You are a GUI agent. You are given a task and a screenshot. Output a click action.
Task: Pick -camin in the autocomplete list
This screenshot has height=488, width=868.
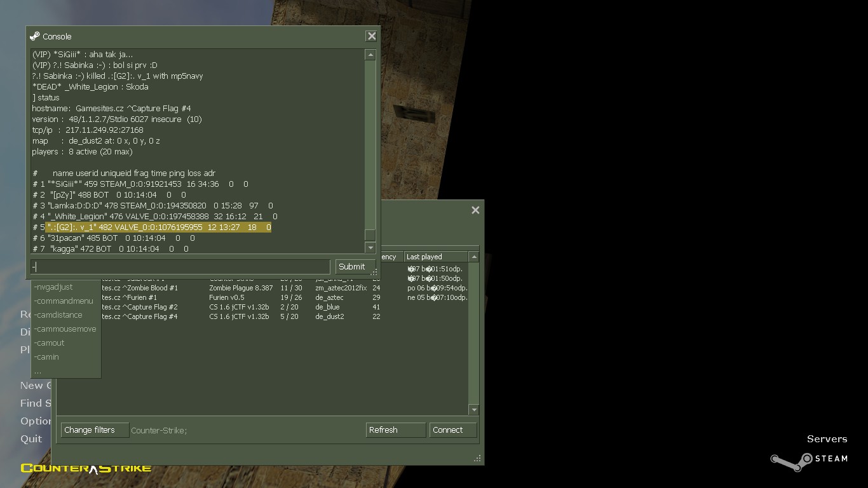click(46, 357)
